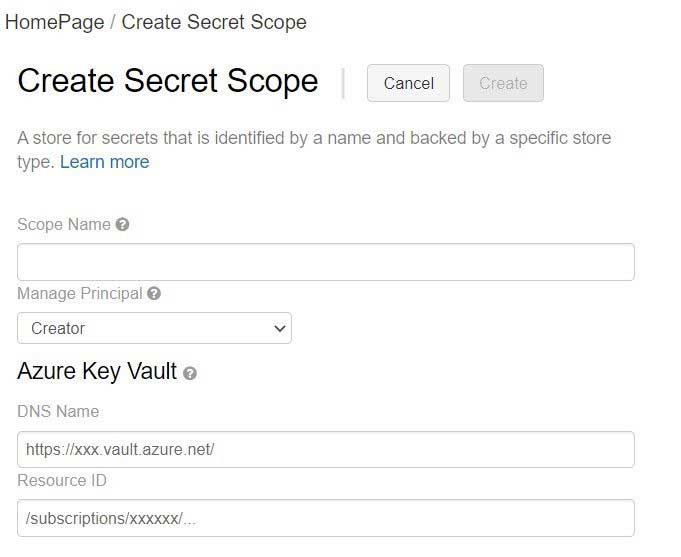Click the Manage Principal label
The width and height of the screenshot is (681, 557).
tap(80, 293)
